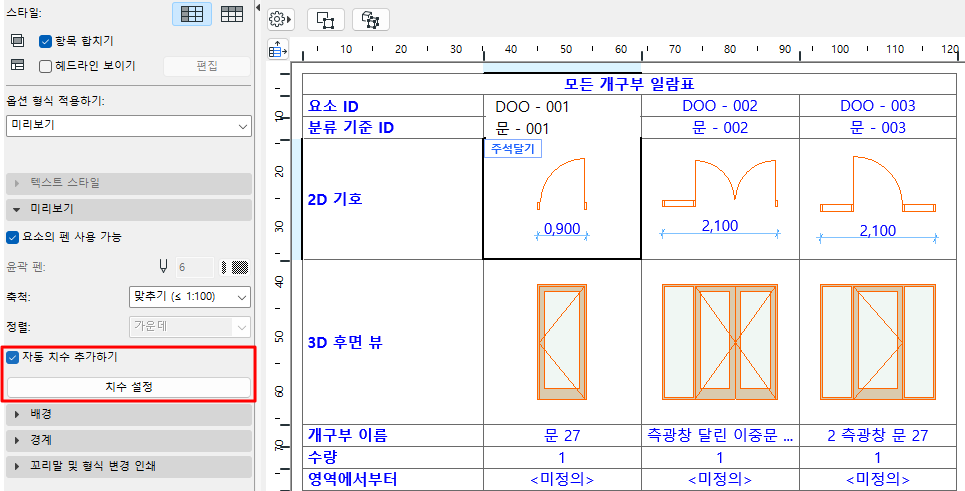Click the 2D symbol of DOO - 003
965x491 pixels.
[x=878, y=184]
